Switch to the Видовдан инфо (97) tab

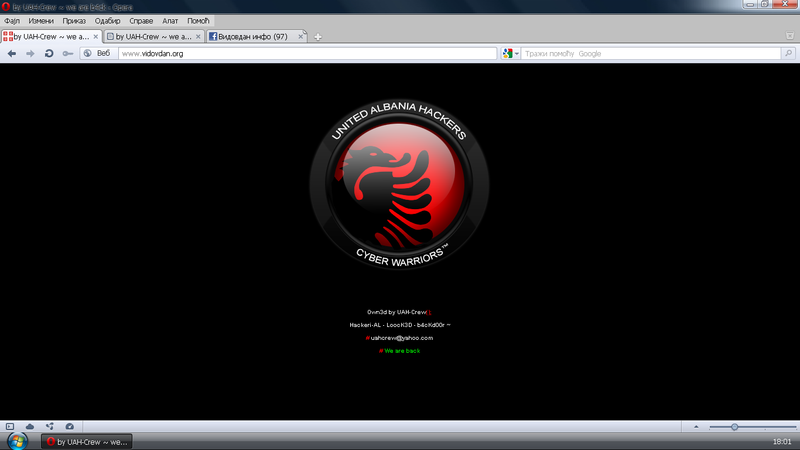click(x=256, y=37)
